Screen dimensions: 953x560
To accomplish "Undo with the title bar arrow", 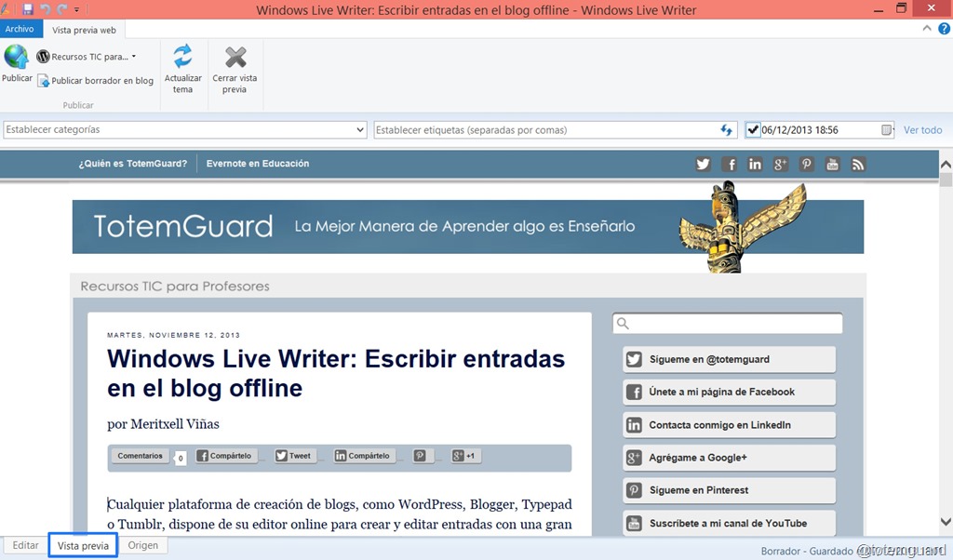I will click(x=45, y=9).
